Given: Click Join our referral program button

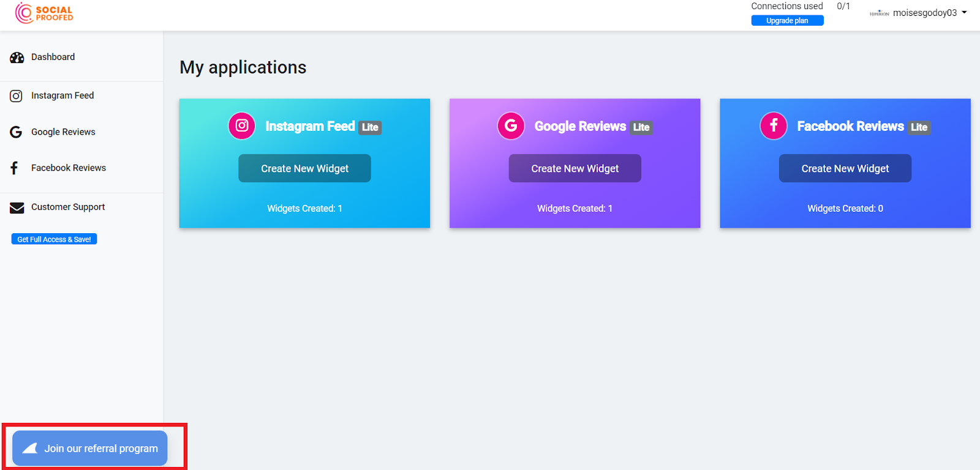Looking at the screenshot, I should 90,449.
